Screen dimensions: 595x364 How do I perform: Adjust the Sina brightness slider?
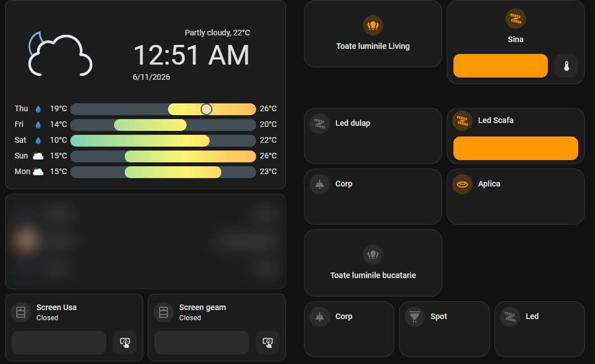click(501, 66)
